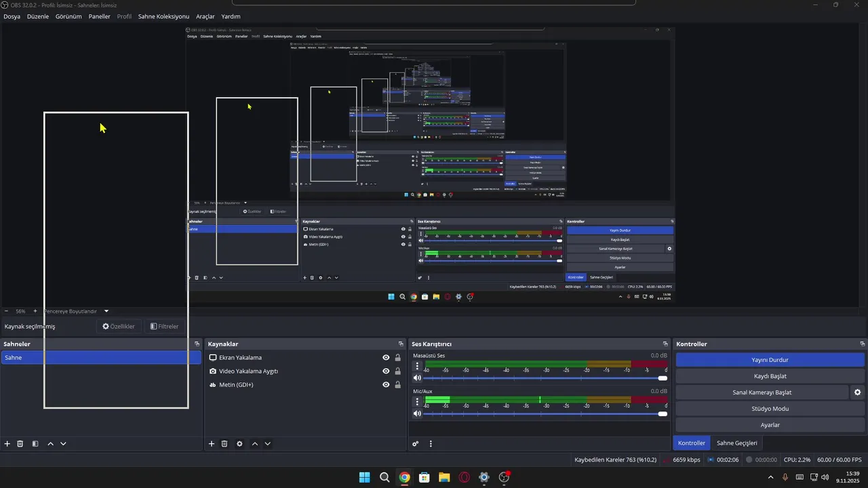Mute Masaüstü Ses speaker icon
868x488 pixels.
click(418, 378)
